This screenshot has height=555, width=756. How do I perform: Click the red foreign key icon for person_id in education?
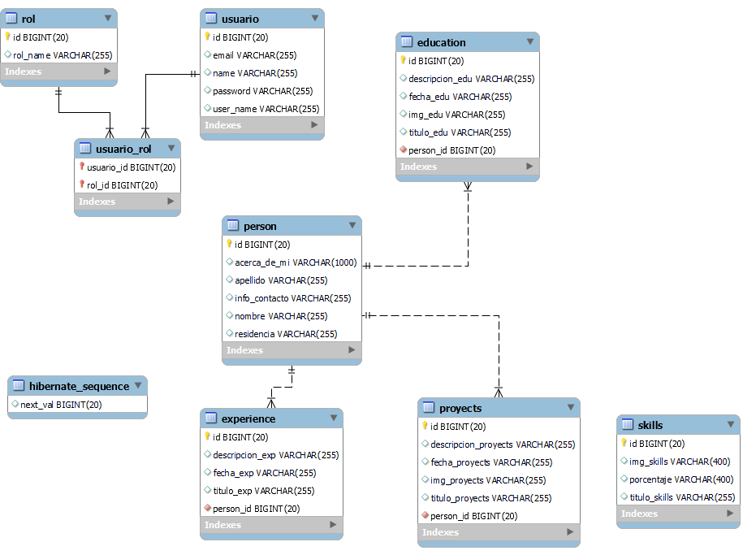coord(402,150)
